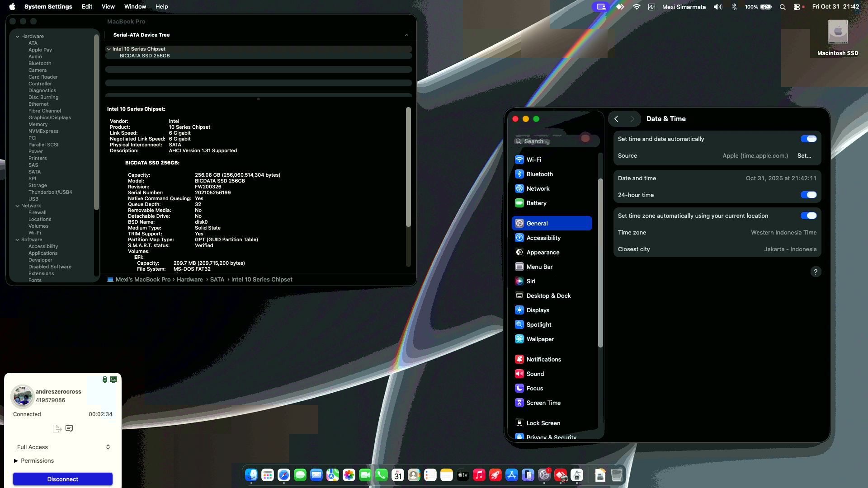
Task: Select Appearance in the settings sidebar
Action: 552,252
